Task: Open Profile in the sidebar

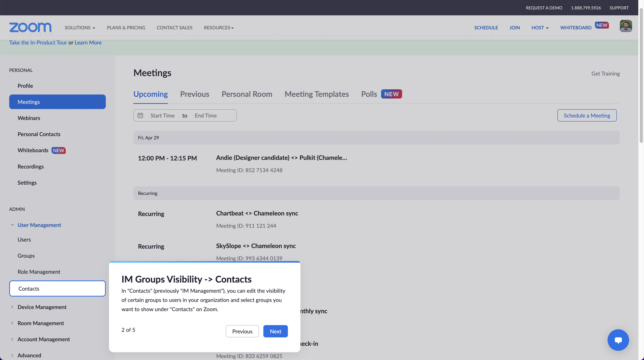Action: click(25, 86)
